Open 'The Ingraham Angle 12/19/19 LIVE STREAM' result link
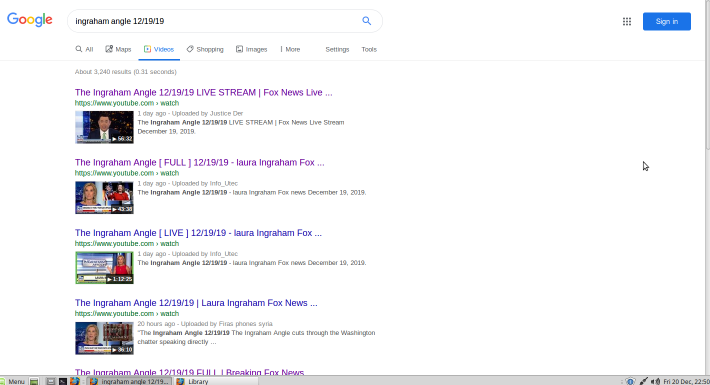710x385 pixels. click(204, 92)
